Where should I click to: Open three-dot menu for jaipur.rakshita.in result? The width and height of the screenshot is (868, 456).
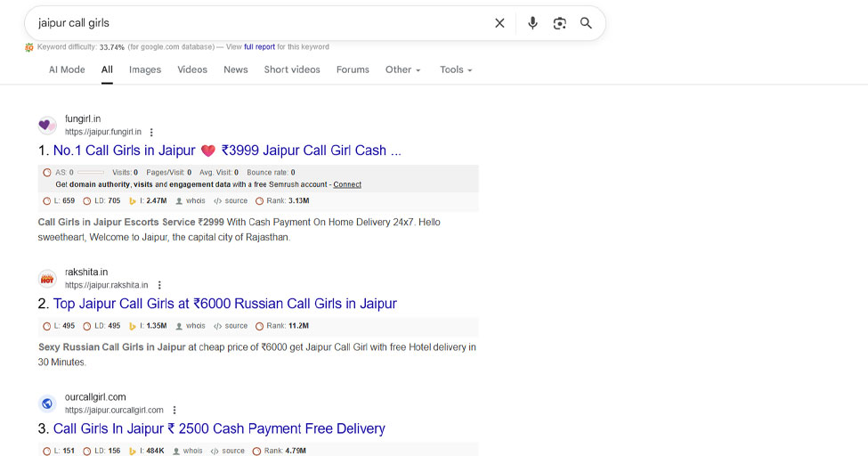159,285
